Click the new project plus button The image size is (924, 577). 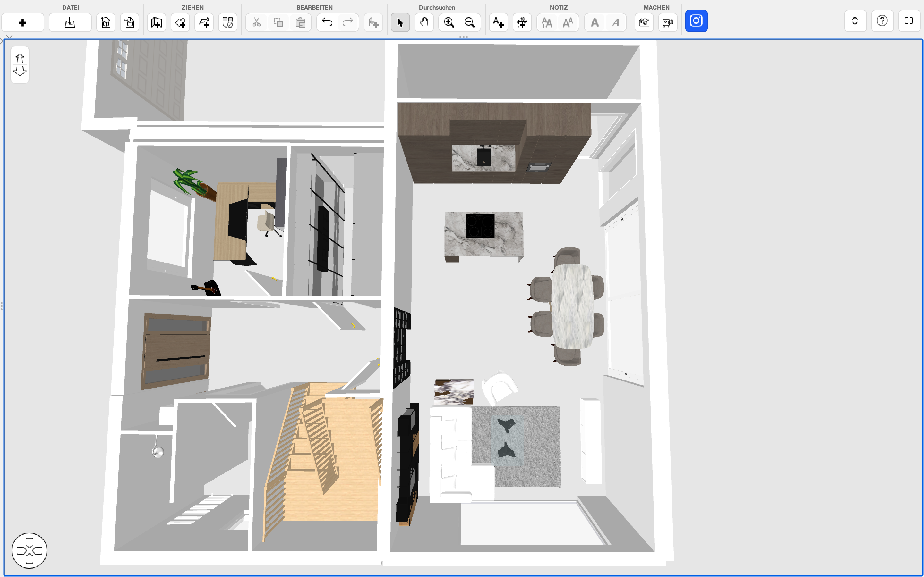tap(22, 22)
